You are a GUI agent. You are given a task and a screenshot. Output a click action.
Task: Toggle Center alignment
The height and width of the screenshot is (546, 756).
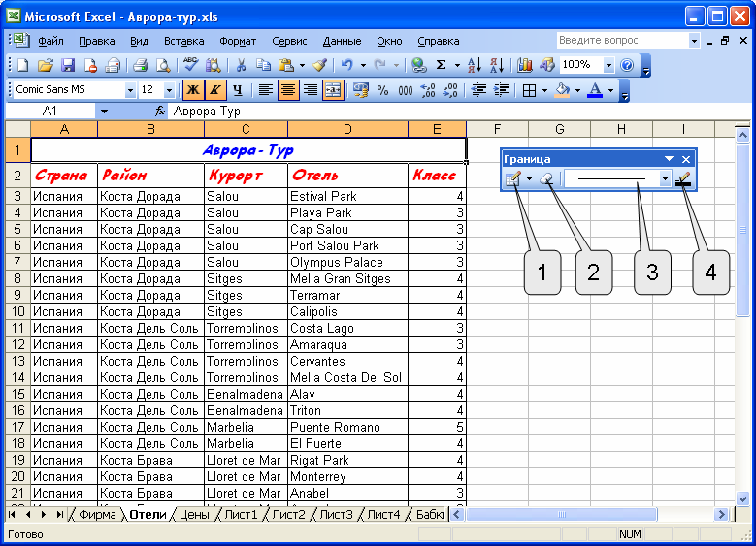coord(288,90)
